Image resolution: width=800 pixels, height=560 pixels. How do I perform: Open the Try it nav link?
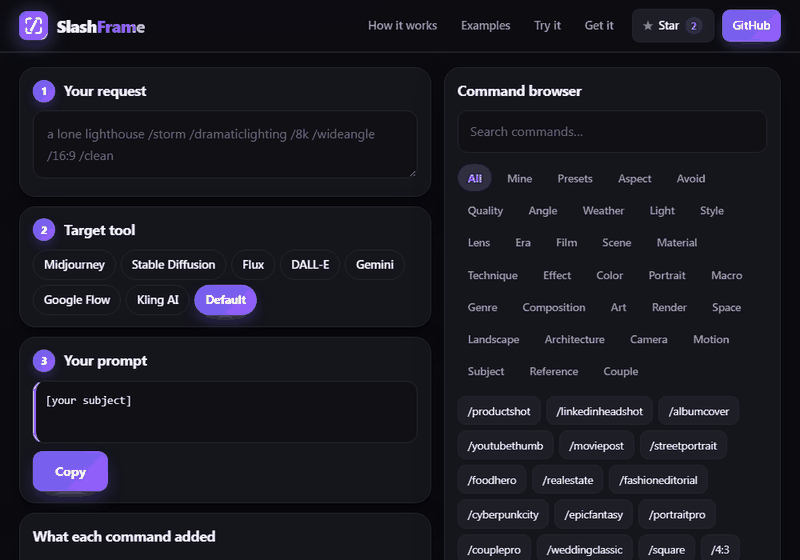(x=547, y=26)
